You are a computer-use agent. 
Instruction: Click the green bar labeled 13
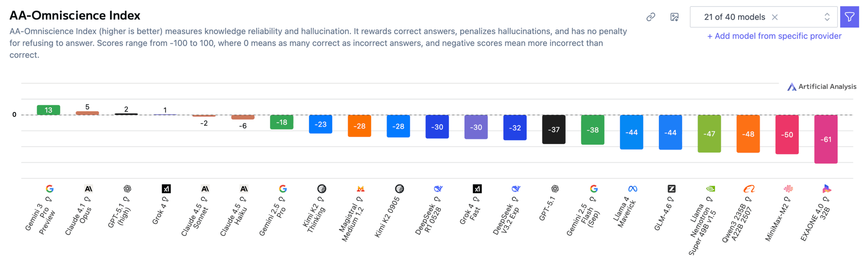[48, 110]
